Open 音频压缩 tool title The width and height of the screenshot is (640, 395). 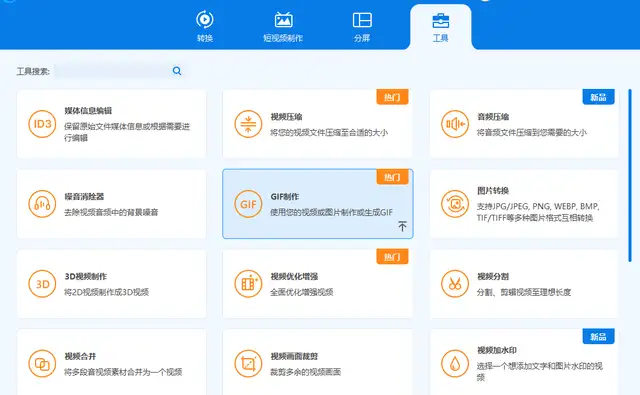pyautogui.click(x=493, y=117)
